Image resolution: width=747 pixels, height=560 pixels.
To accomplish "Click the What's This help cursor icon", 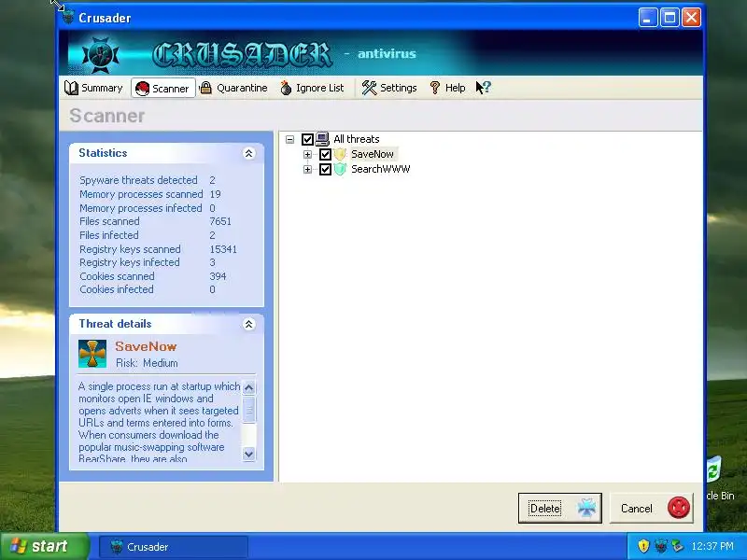I will click(x=483, y=88).
